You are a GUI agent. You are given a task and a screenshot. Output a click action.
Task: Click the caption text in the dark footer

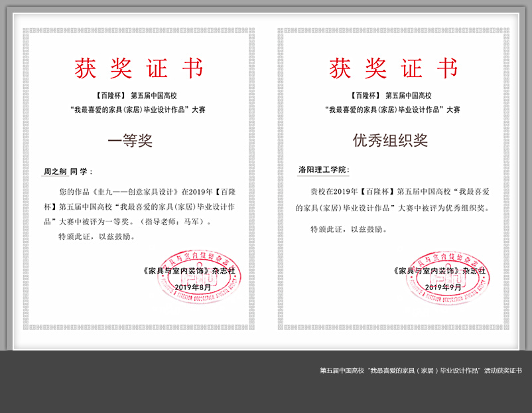click(x=421, y=371)
